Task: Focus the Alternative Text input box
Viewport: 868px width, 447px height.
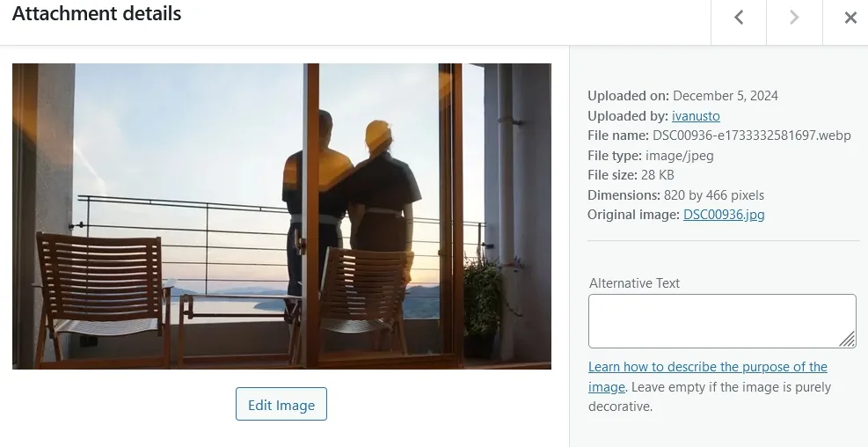Action: coord(722,321)
